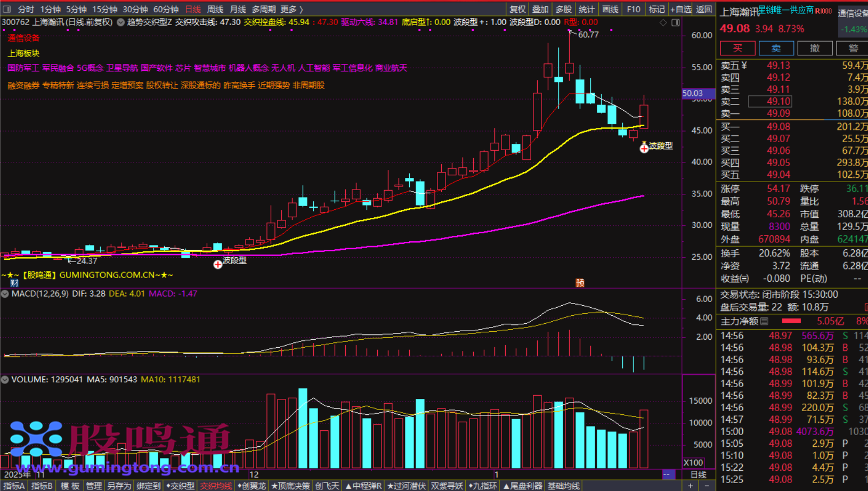Select the 卖二 price 49.10 box

(770, 101)
